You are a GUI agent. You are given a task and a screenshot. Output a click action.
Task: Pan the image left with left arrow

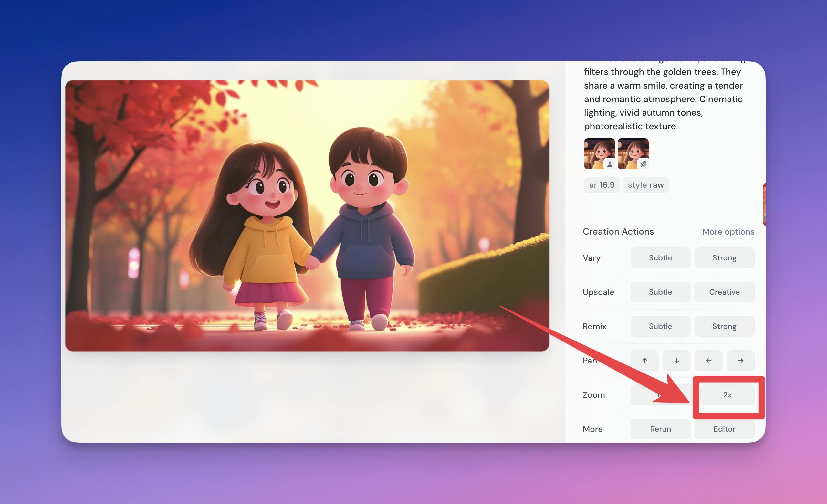[708, 360]
